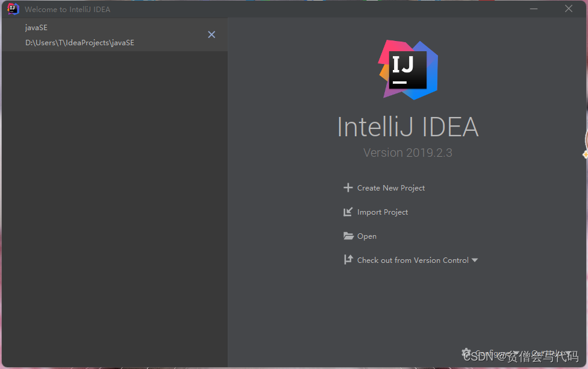This screenshot has width=588, height=369.
Task: Click Check out from Version Control text
Action: coord(413,260)
